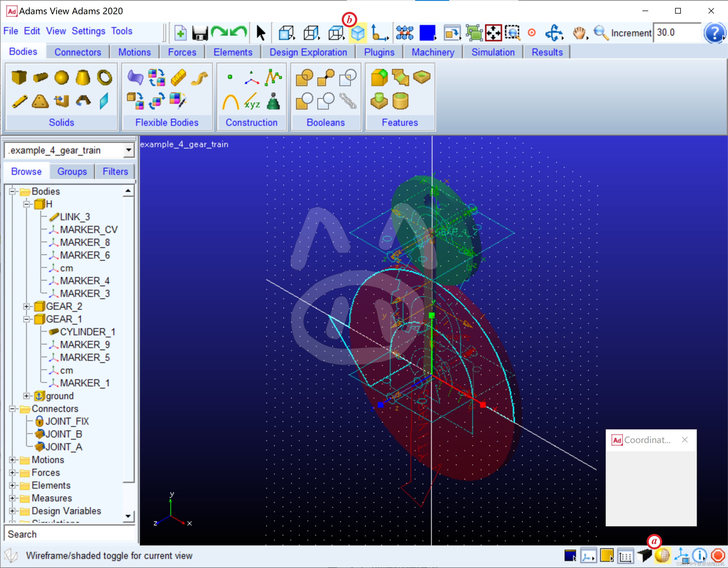Expand the GEAR_2 node
This screenshot has width=728, height=568.
[27, 306]
